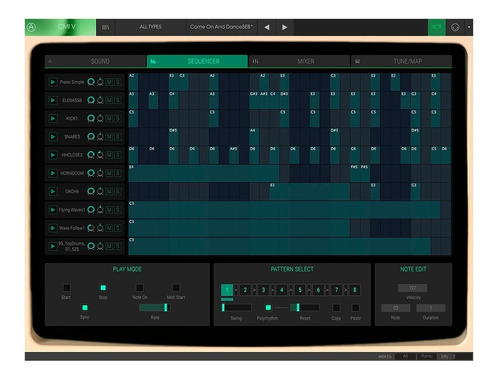
Task: Play the HORNDOOM track
Action: (53, 173)
